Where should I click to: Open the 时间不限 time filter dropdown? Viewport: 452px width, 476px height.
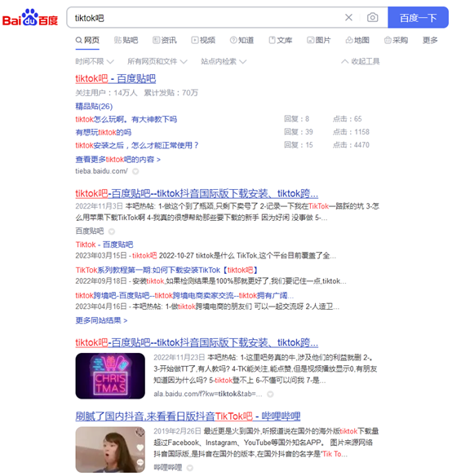coord(95,62)
